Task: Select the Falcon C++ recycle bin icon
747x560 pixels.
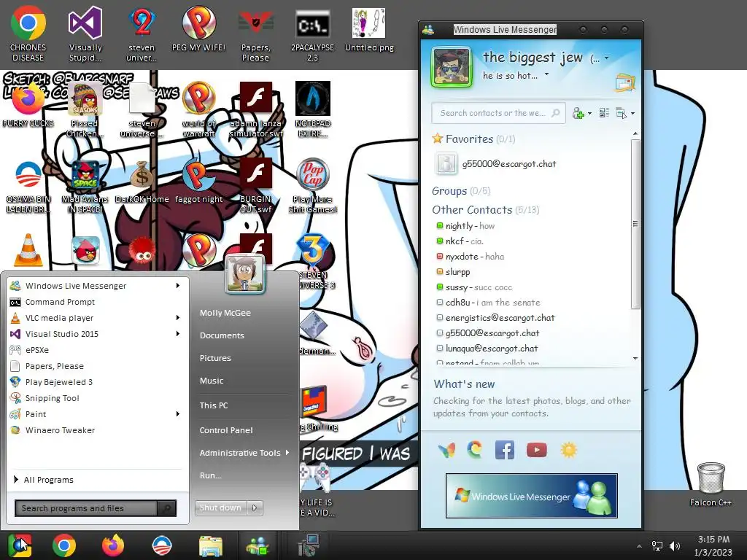Action: (711, 484)
